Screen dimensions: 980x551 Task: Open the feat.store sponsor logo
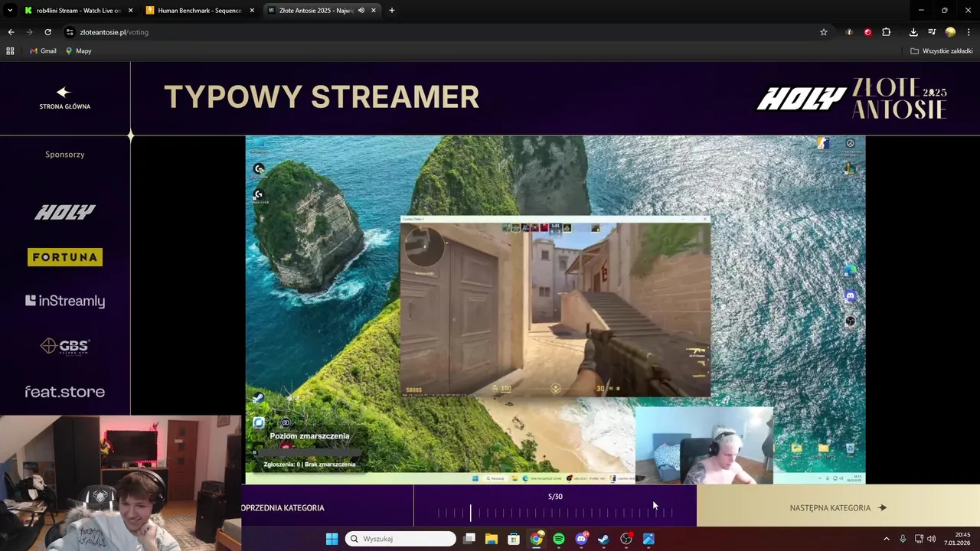65,392
